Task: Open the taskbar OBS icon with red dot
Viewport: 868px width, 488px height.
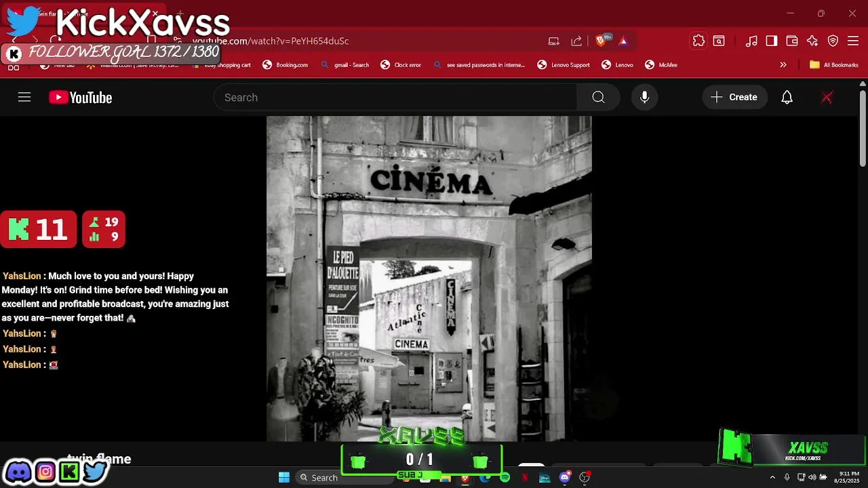Action: coord(585,478)
